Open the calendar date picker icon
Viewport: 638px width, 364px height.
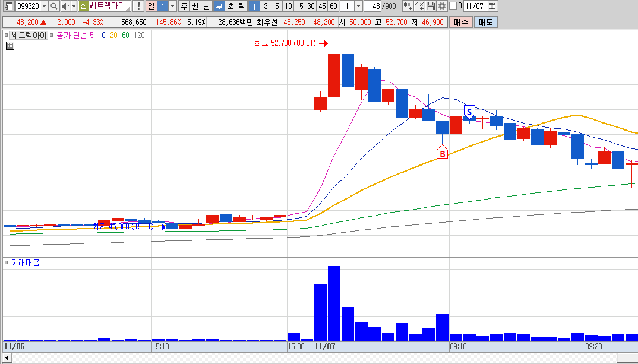(492, 6)
